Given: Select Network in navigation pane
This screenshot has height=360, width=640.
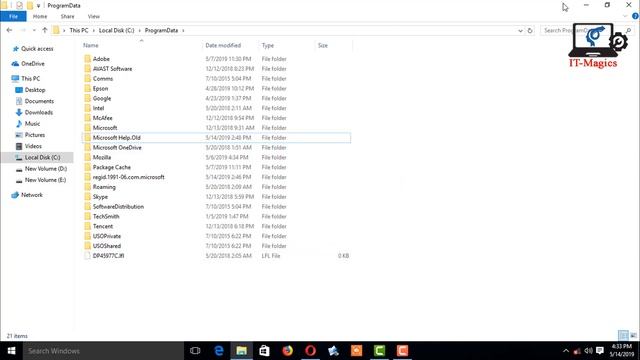Looking at the screenshot, I should (x=31, y=195).
